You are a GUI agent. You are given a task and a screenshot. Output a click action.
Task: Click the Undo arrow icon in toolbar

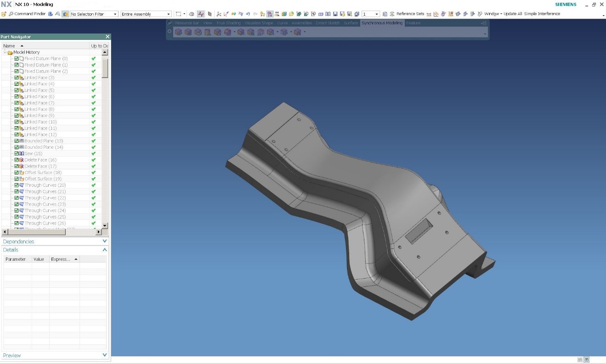248,14
